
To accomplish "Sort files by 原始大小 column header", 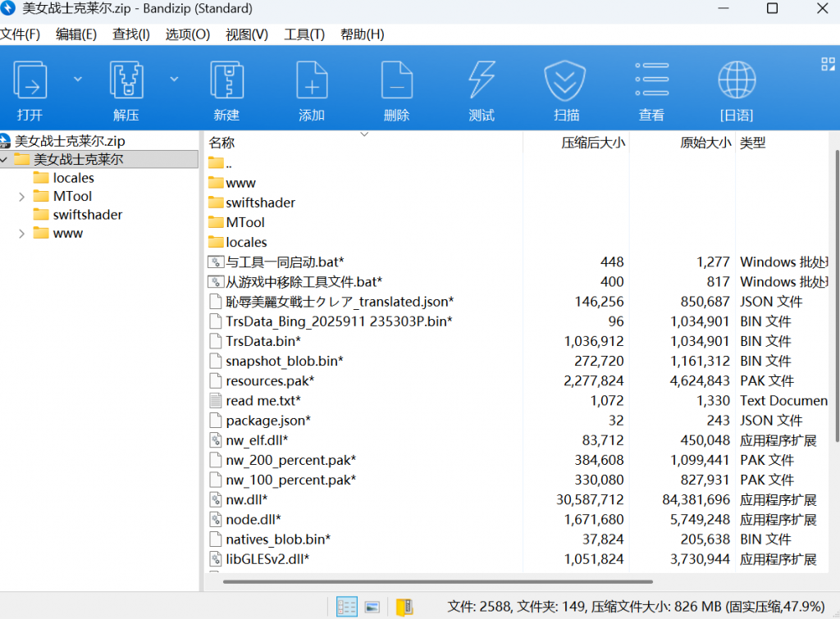I will (x=705, y=143).
